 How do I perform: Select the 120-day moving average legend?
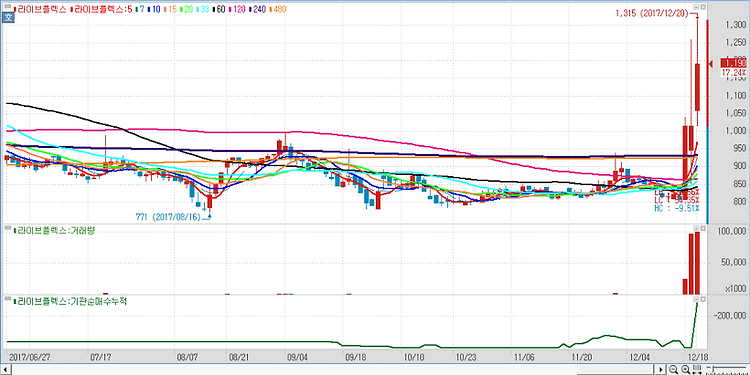coord(237,9)
